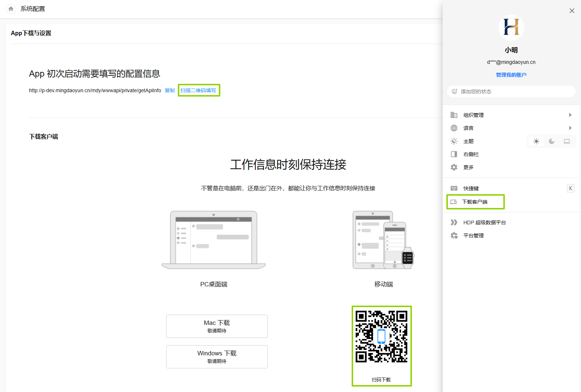
Task: Click the 移动端 label
Action: tap(384, 284)
